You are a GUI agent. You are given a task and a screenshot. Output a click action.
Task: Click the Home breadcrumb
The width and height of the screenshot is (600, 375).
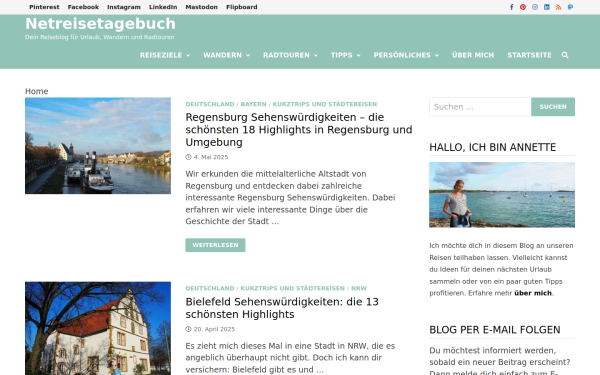[37, 91]
